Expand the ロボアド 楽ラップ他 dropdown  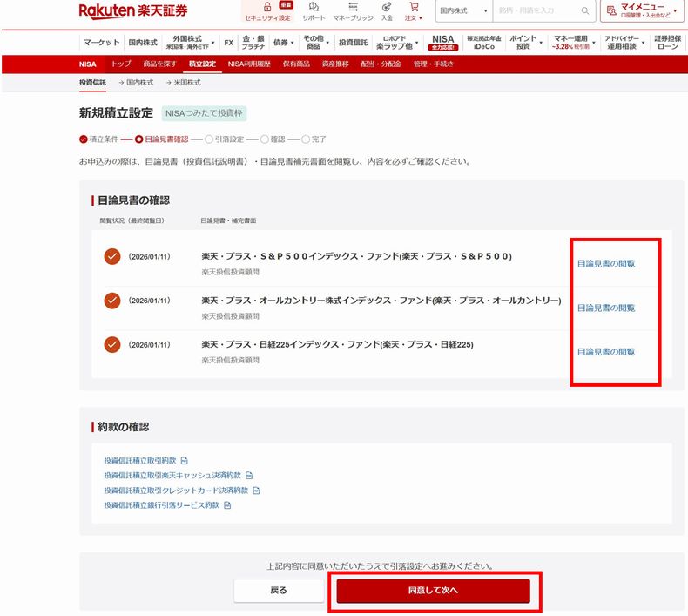tap(417, 43)
